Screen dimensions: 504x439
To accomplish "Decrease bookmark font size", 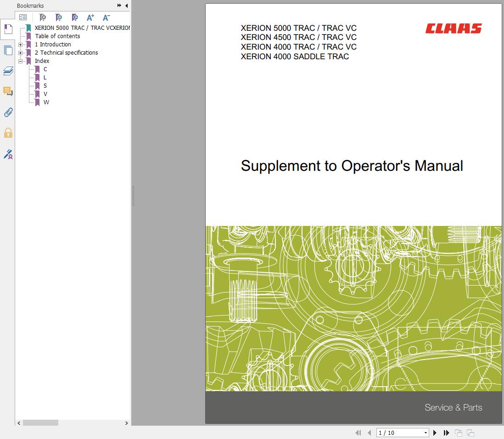I will tap(106, 17).
